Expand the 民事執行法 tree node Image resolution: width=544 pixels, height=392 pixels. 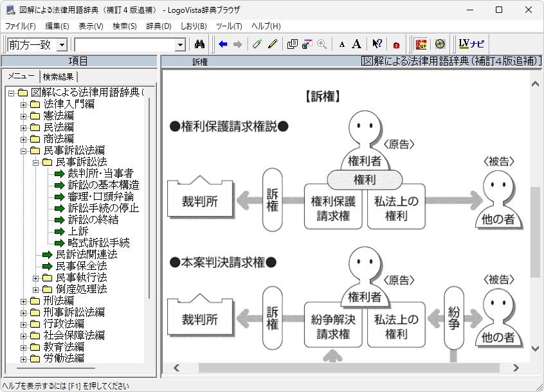point(35,278)
